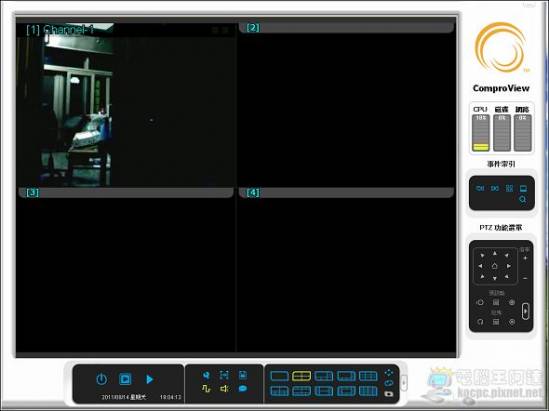Click the blue speech bubble icon
This screenshot has height=411, width=549.
point(243,388)
